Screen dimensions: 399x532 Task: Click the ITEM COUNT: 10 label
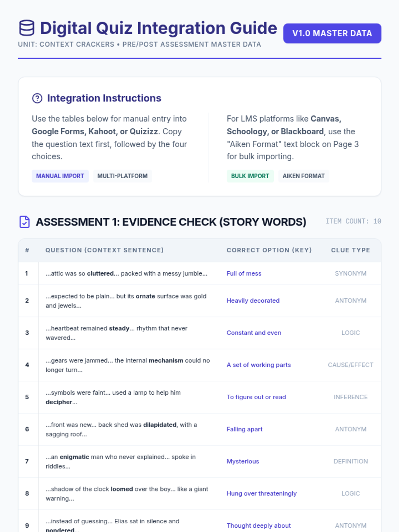[x=353, y=221]
